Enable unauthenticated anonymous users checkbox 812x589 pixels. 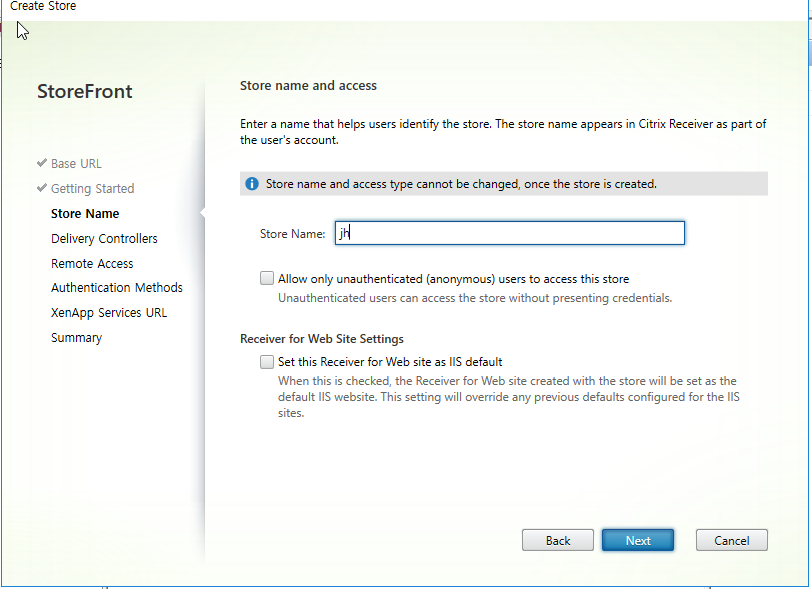click(267, 278)
